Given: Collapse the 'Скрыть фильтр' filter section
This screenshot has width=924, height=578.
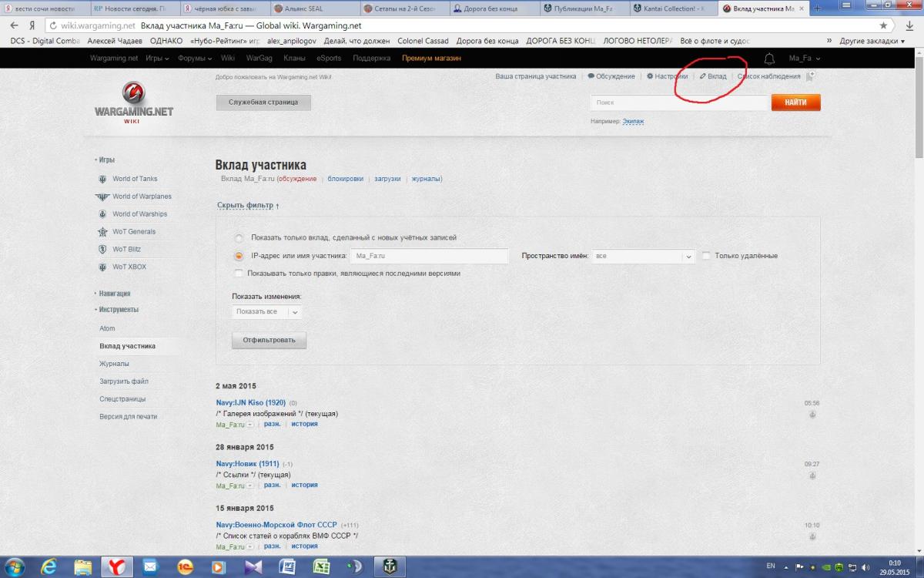Looking at the screenshot, I should coord(248,206).
